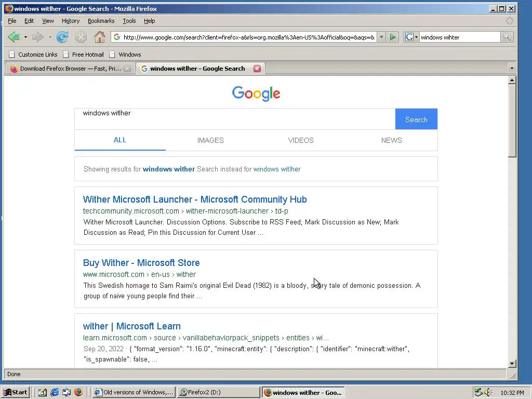Image resolution: width=532 pixels, height=399 pixels.
Task: Click the green Go arrow beside the URL
Action: (x=393, y=37)
